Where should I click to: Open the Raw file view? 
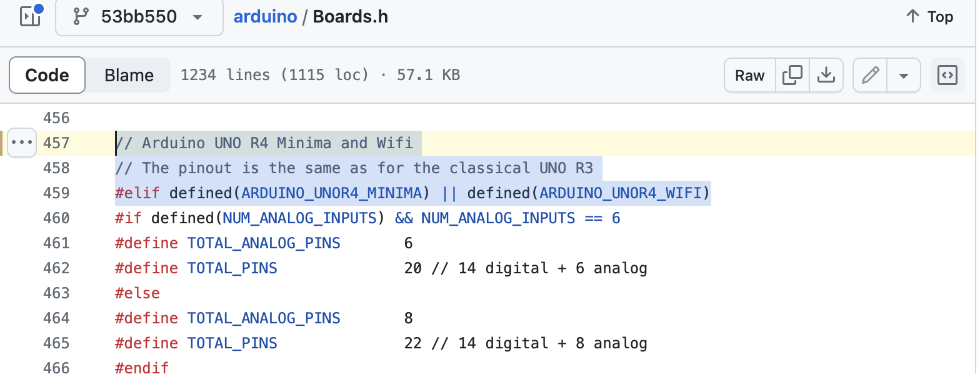click(749, 76)
